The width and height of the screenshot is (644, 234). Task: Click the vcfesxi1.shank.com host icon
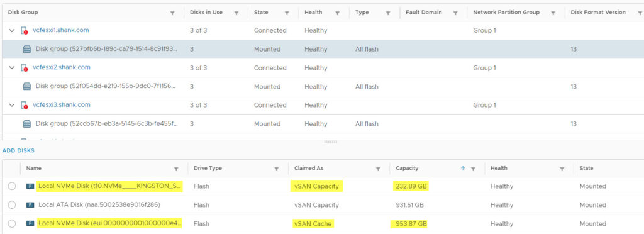pos(25,31)
